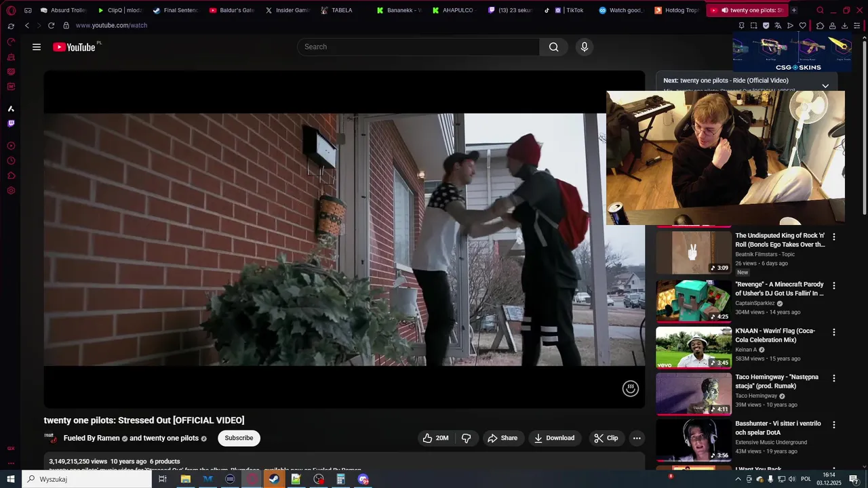Viewport: 868px width, 488px height.
Task: Open more actions under the video
Action: point(637,438)
